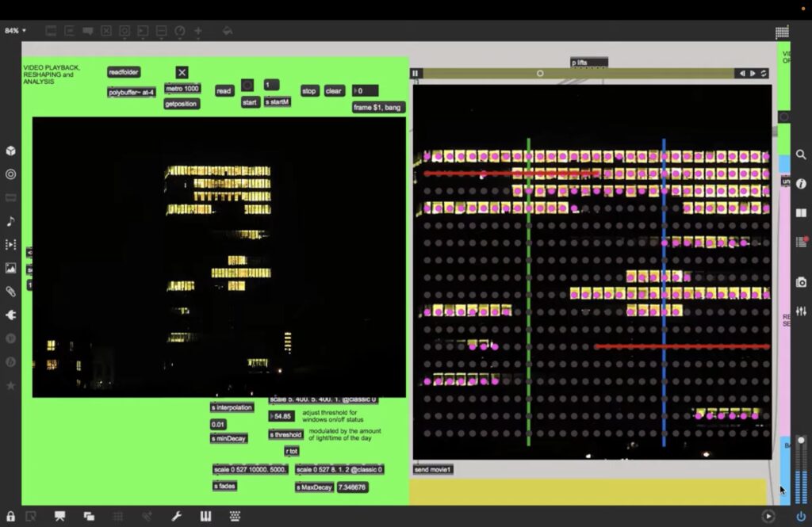Screen dimensions: 812x527
Task: Open the inspector info icon
Action: coord(801,184)
